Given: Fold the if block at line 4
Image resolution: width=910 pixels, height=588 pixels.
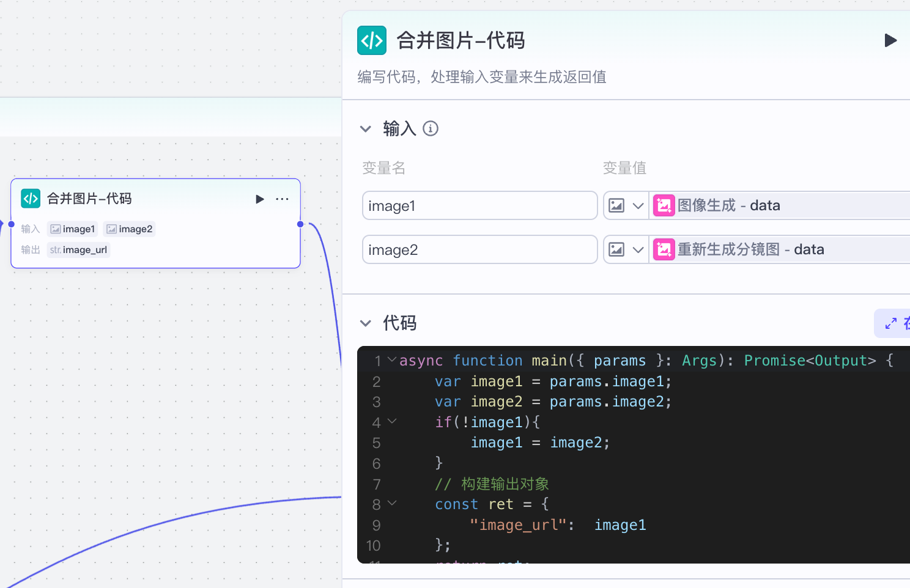Looking at the screenshot, I should (392, 421).
